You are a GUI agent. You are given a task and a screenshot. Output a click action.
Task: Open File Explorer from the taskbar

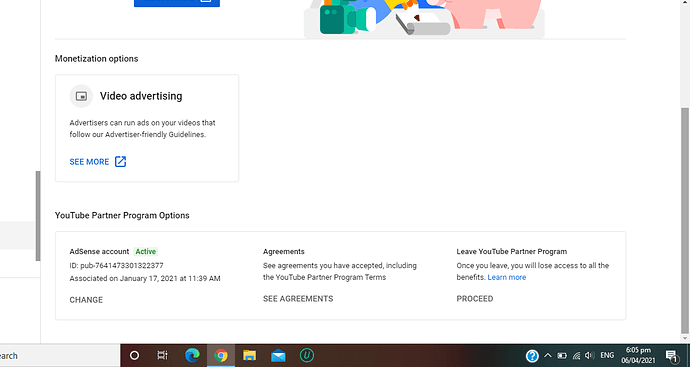pyautogui.click(x=249, y=355)
